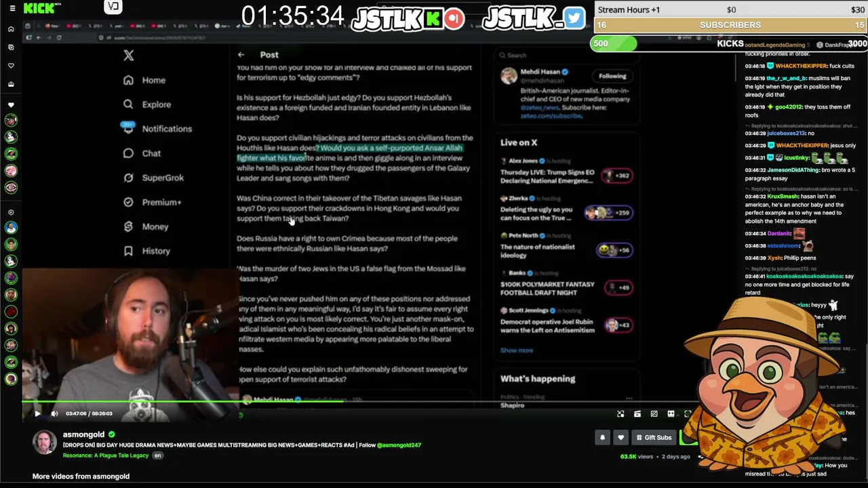Image resolution: width=868 pixels, height=488 pixels.
Task: Click the SuperGrok icon
Action: coord(128,178)
